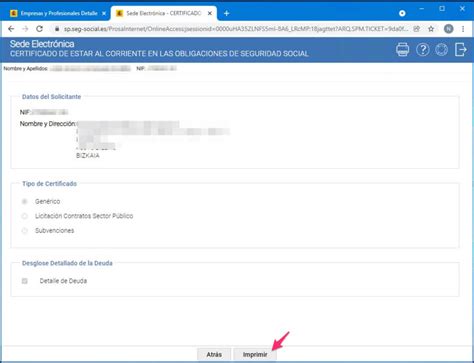Toggle the Detalle de Deuda checkbox

click(25, 281)
